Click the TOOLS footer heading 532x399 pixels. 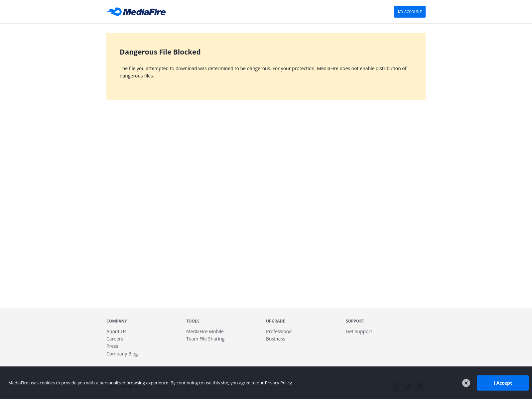[x=193, y=321]
